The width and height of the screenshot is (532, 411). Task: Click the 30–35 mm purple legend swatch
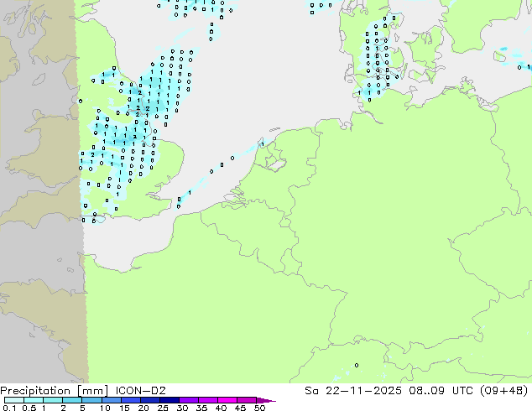[189, 400]
